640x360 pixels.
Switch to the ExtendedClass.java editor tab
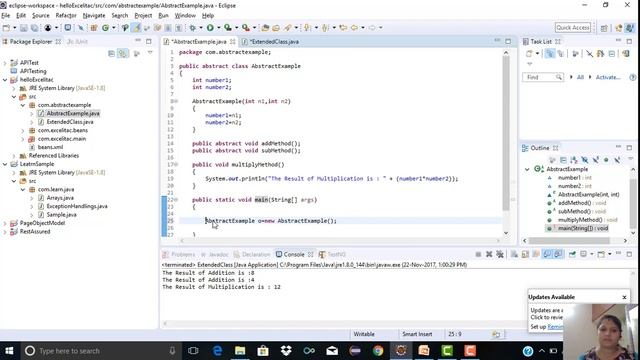tap(274, 42)
